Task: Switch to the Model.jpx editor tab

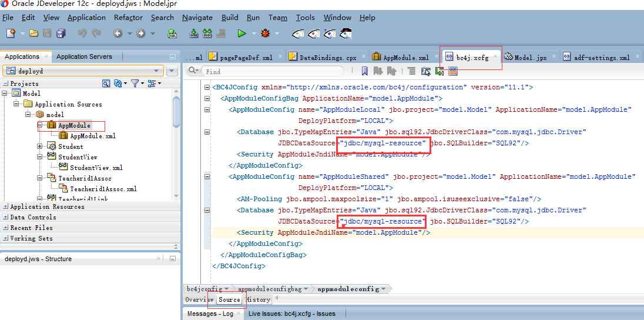Action: pos(531,58)
